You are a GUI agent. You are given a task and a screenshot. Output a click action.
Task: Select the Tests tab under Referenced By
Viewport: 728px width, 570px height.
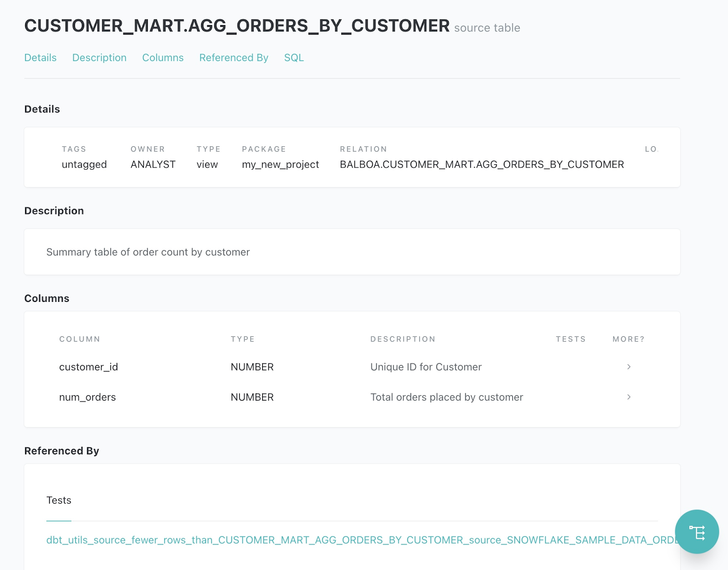pos(59,500)
